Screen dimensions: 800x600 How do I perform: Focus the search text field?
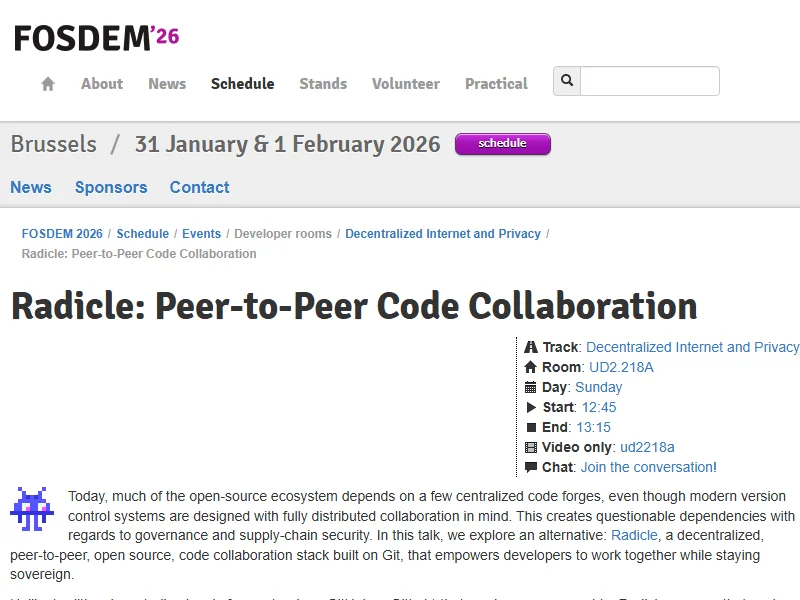click(649, 81)
